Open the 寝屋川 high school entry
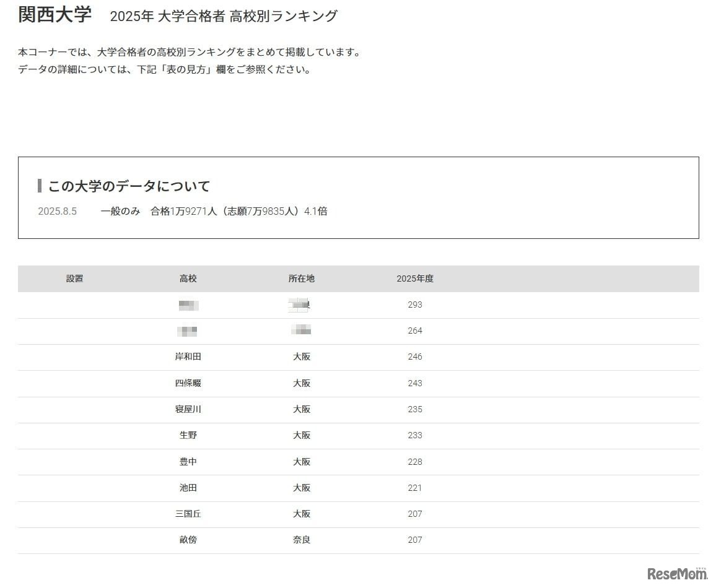Image resolution: width=716 pixels, height=588 pixels. click(x=188, y=409)
